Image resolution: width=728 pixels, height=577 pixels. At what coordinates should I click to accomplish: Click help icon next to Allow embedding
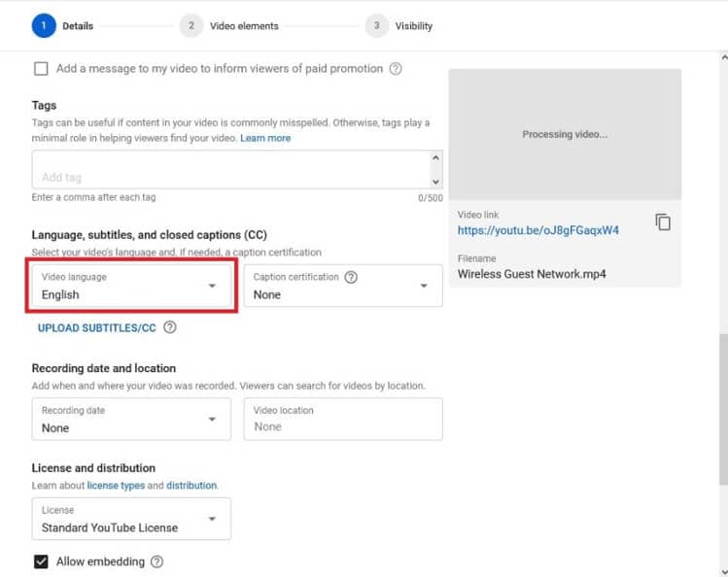(156, 561)
